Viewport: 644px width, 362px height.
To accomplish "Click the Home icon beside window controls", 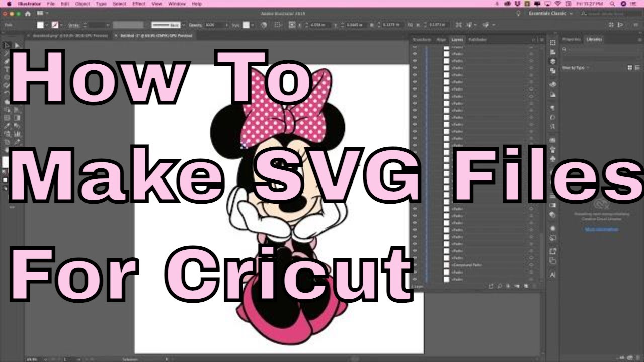I will (x=27, y=14).
